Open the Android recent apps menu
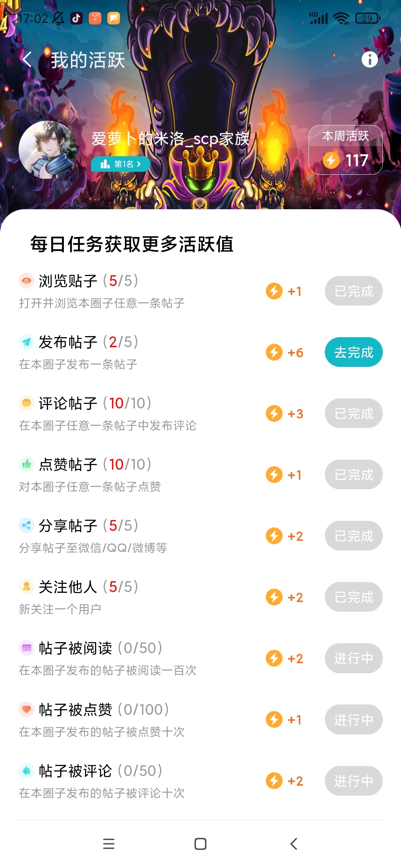The height and width of the screenshot is (868, 401). [x=108, y=844]
